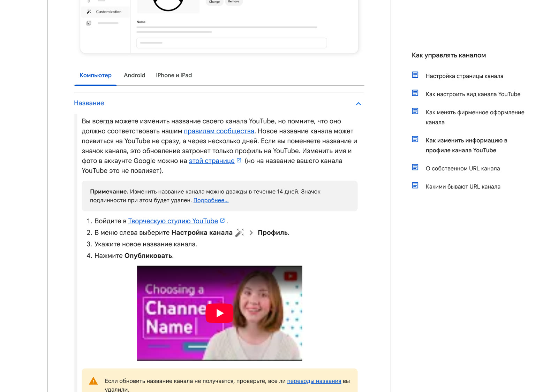Click the document icon beside Какими бывают URL канала
The image size is (558, 392).
pos(415,185)
